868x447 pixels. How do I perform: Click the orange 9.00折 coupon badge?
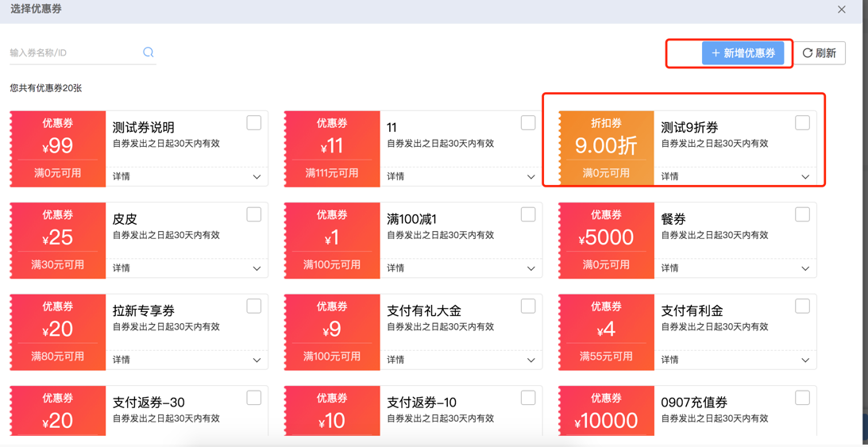[606, 148]
